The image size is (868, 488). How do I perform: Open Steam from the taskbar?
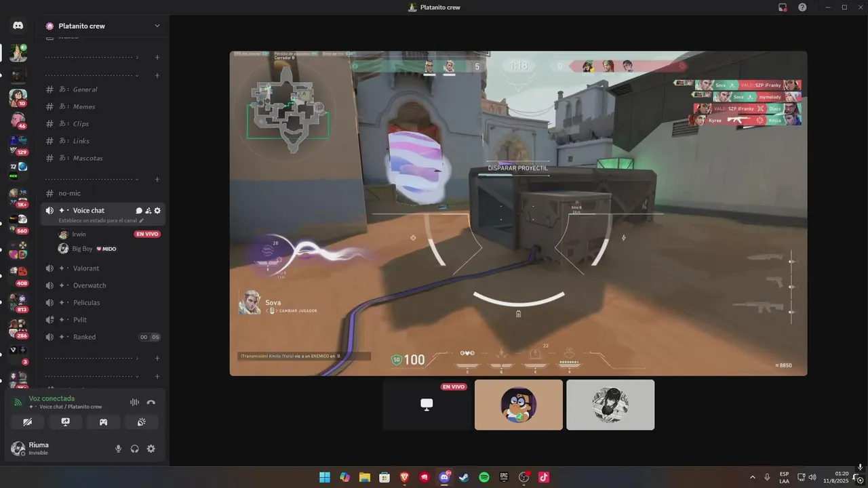[x=464, y=477]
